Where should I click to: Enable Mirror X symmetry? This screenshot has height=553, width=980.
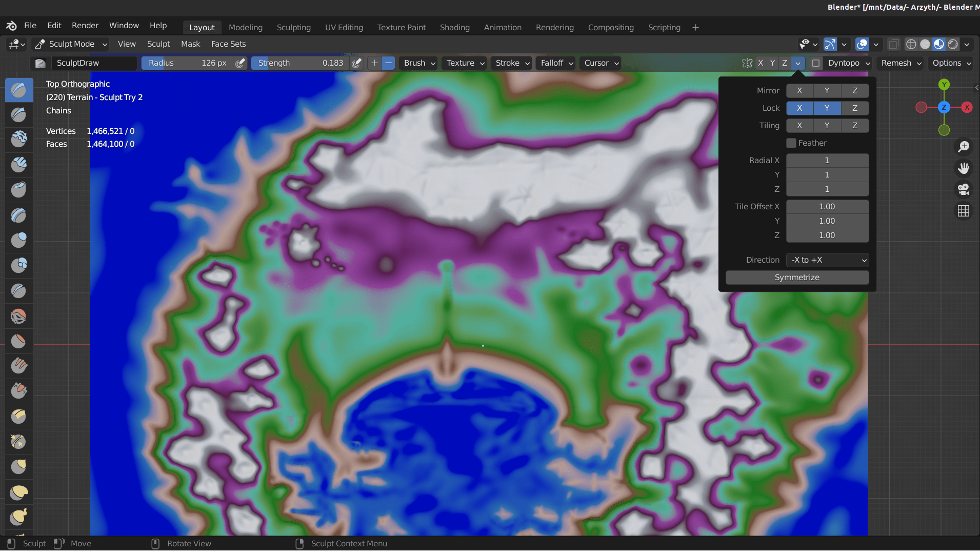coord(800,90)
